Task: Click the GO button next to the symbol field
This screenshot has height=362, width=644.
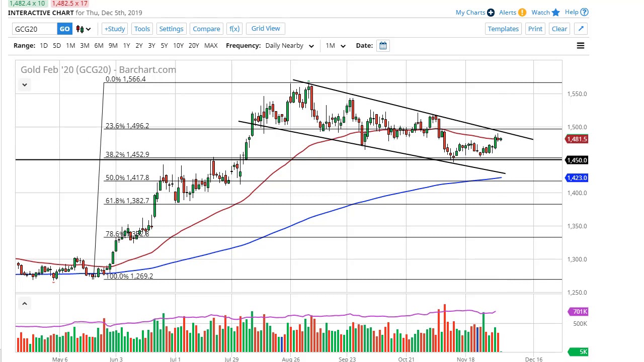Action: pyautogui.click(x=64, y=29)
